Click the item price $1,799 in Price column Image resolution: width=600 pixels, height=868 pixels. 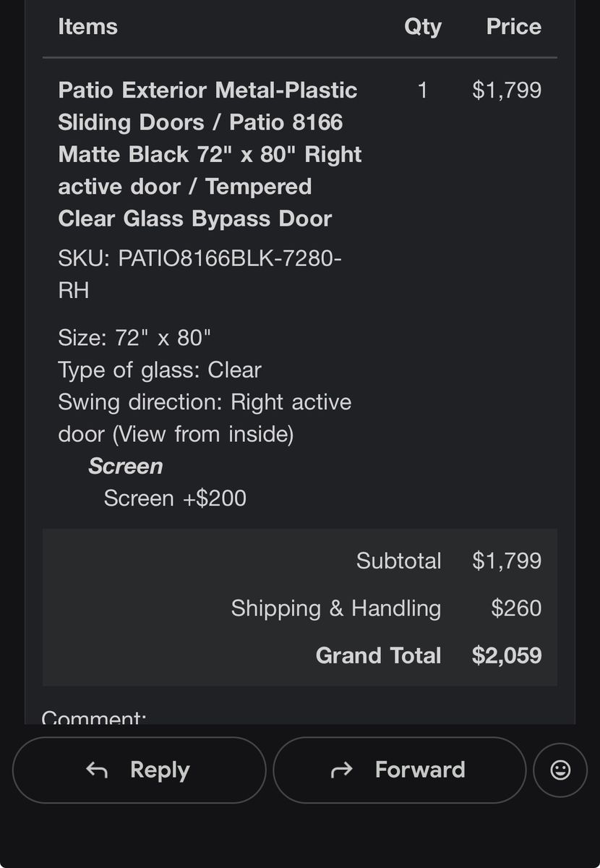(507, 90)
